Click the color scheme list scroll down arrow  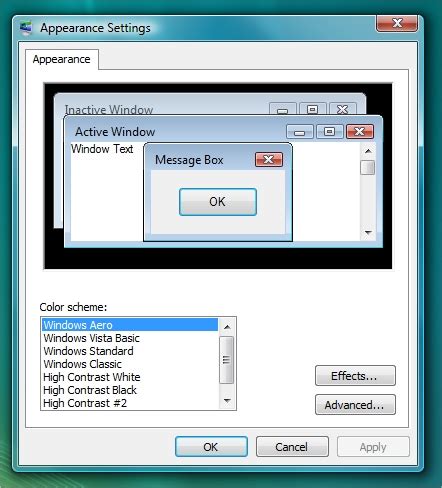pyautogui.click(x=227, y=400)
